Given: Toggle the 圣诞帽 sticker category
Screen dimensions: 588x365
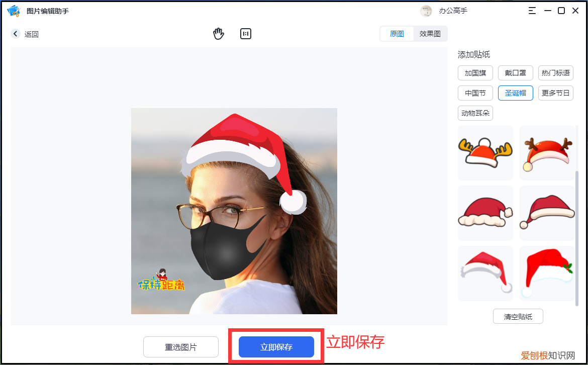Looking at the screenshot, I should pos(515,93).
